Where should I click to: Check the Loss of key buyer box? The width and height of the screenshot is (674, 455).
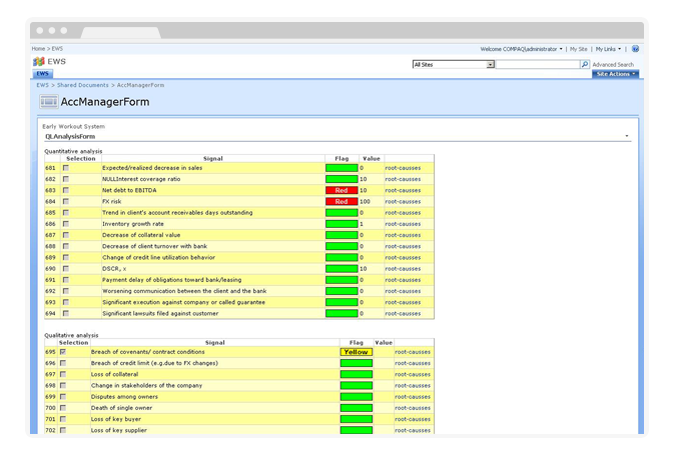coord(63,419)
